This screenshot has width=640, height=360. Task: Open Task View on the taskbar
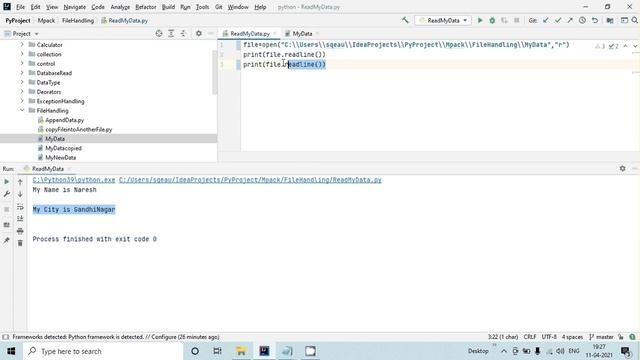pyautogui.click(x=217, y=351)
